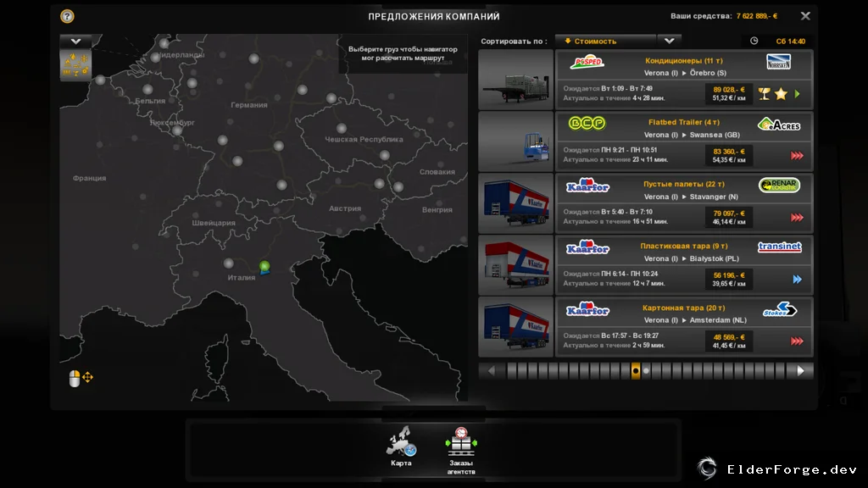Open the sort by Стоимость dropdown
This screenshot has height=488, width=868.
[606, 41]
